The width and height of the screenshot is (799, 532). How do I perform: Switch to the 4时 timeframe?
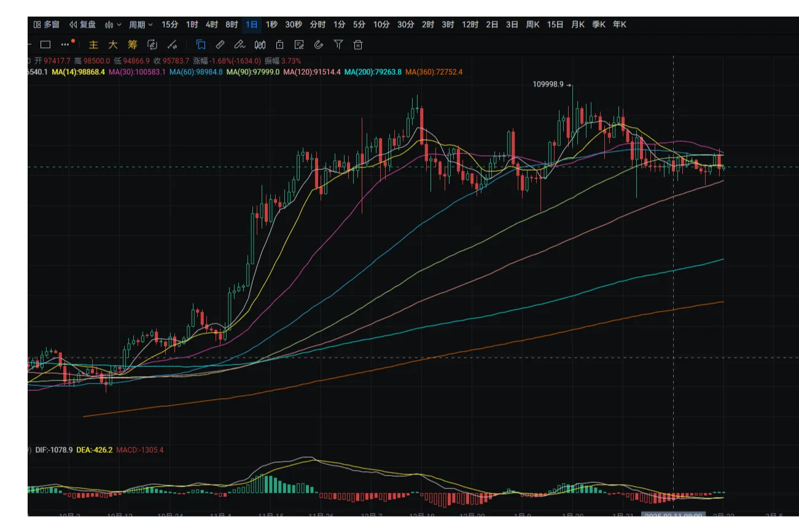point(212,25)
